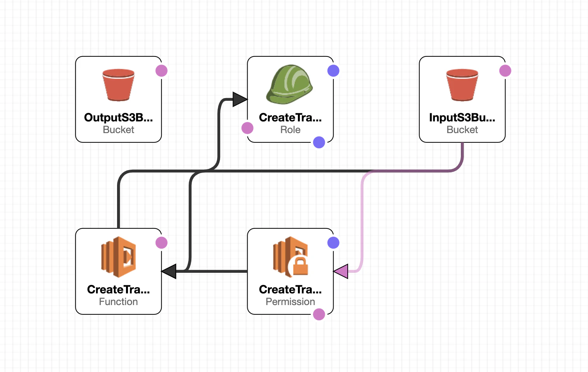The width and height of the screenshot is (588, 372).
Task: Click the Lambda Function icon
Action: pyautogui.click(x=119, y=257)
